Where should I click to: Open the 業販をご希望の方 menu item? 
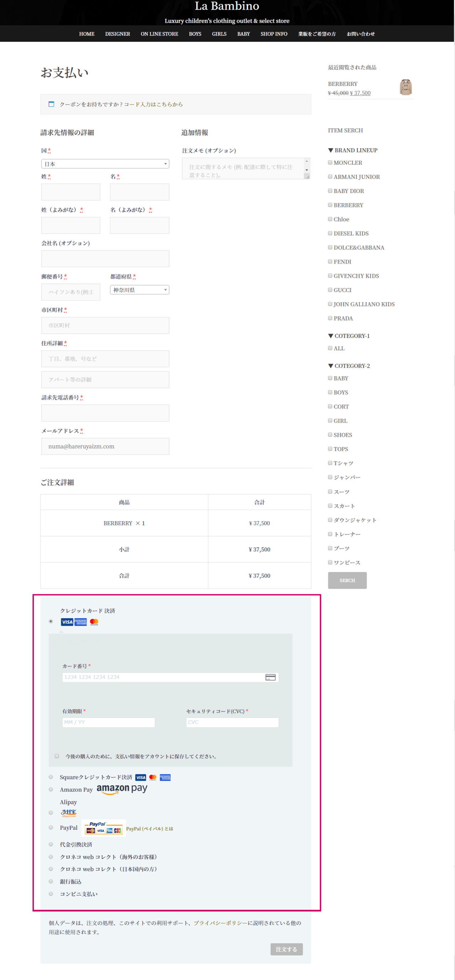point(317,34)
